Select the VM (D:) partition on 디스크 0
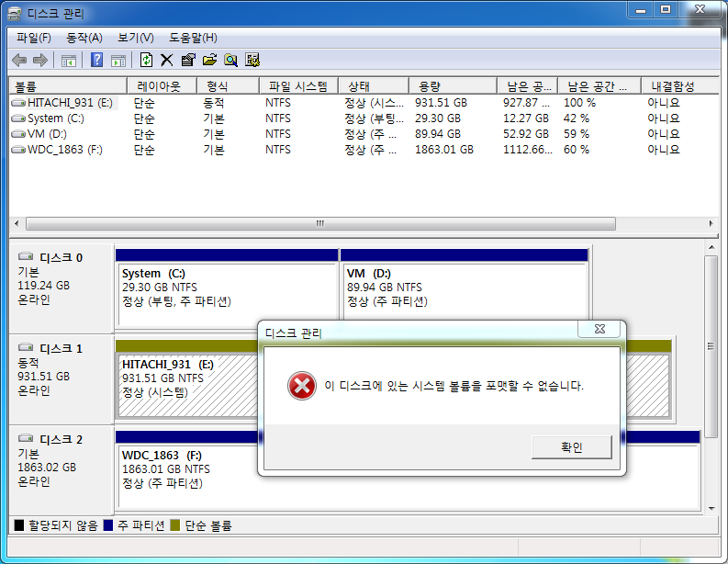This screenshot has width=728, height=564. 464,288
